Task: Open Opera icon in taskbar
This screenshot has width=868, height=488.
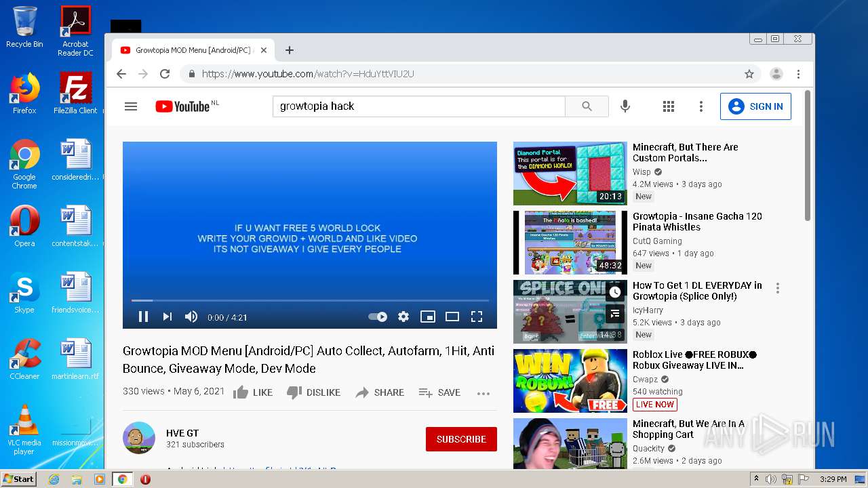Action: [145, 479]
